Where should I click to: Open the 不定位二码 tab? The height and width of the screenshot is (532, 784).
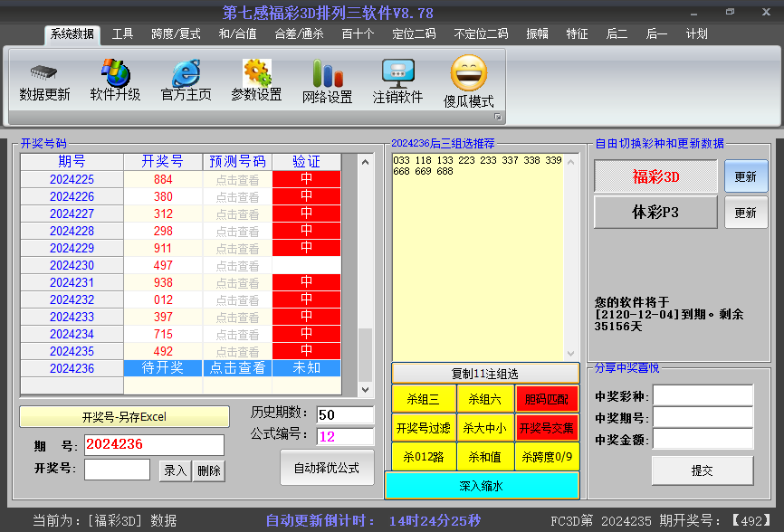[x=481, y=34]
